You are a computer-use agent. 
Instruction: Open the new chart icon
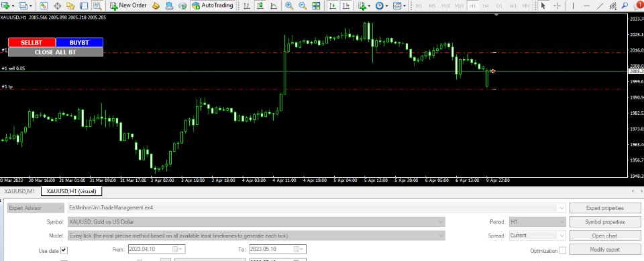pyautogui.click(x=6, y=6)
